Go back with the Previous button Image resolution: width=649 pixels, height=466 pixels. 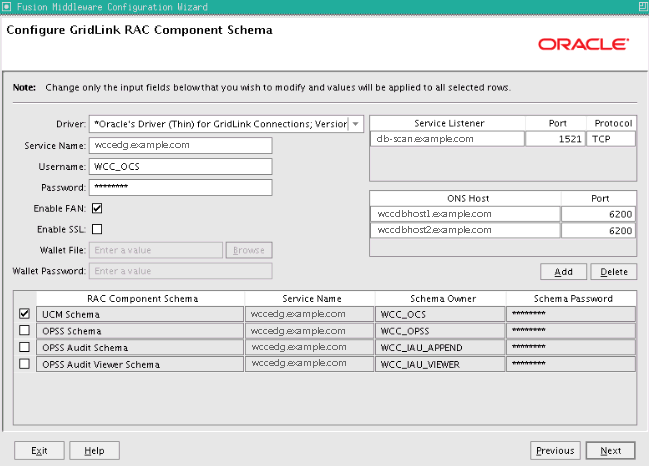(x=555, y=450)
